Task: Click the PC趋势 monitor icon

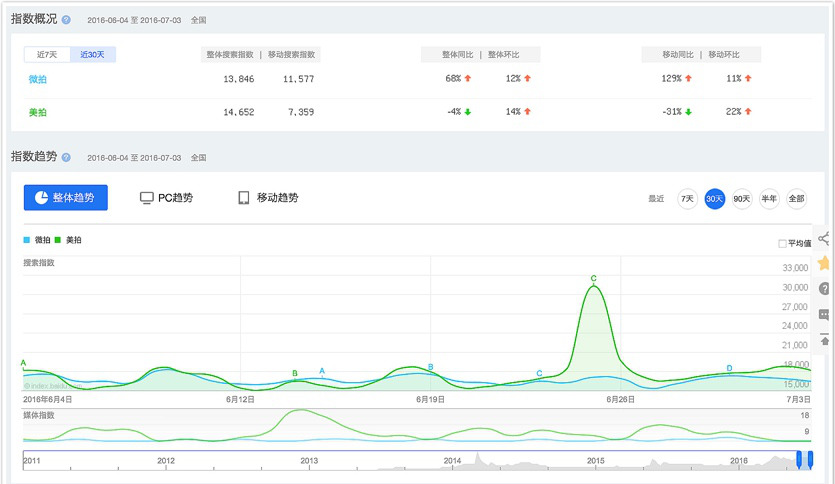Action: coord(146,198)
